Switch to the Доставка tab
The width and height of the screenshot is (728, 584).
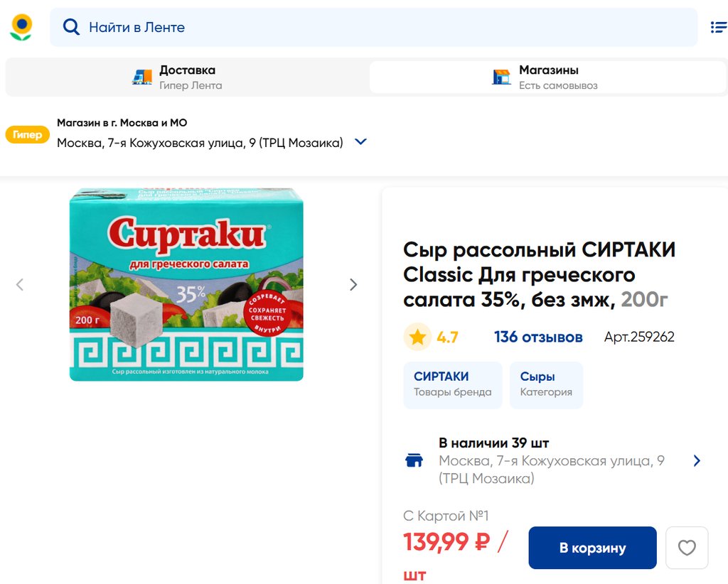pyautogui.click(x=186, y=77)
